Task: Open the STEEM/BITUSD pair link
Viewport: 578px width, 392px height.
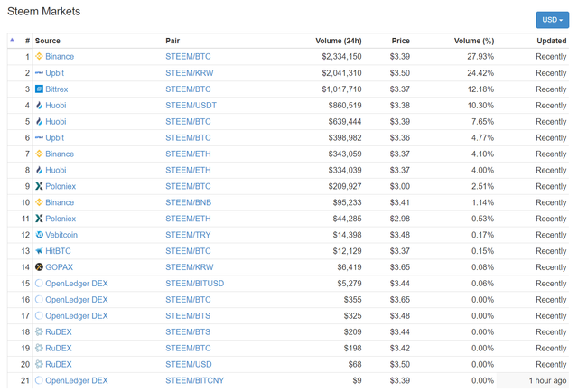Action: 195,284
